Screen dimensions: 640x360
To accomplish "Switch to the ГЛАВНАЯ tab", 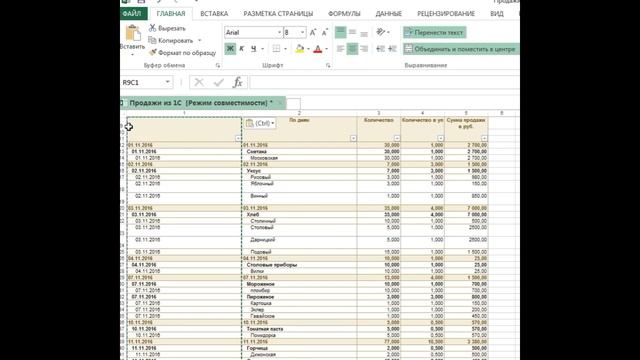I will (171, 13).
